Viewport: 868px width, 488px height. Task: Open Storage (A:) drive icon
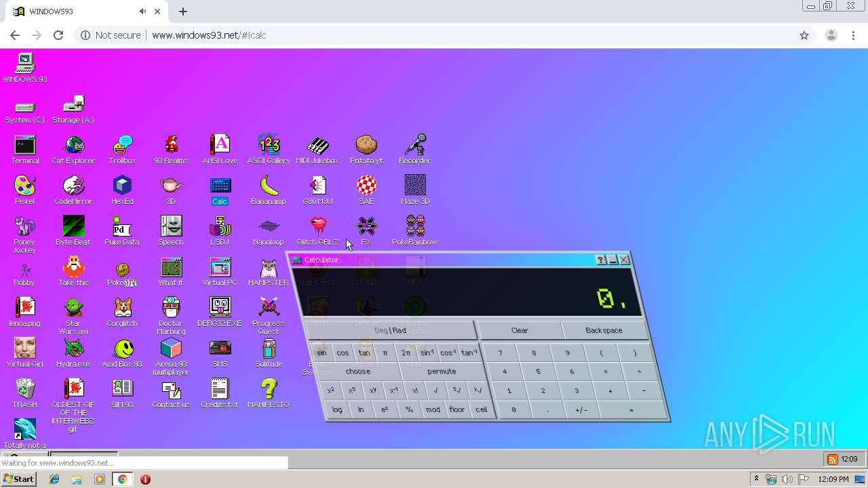pyautogui.click(x=73, y=109)
